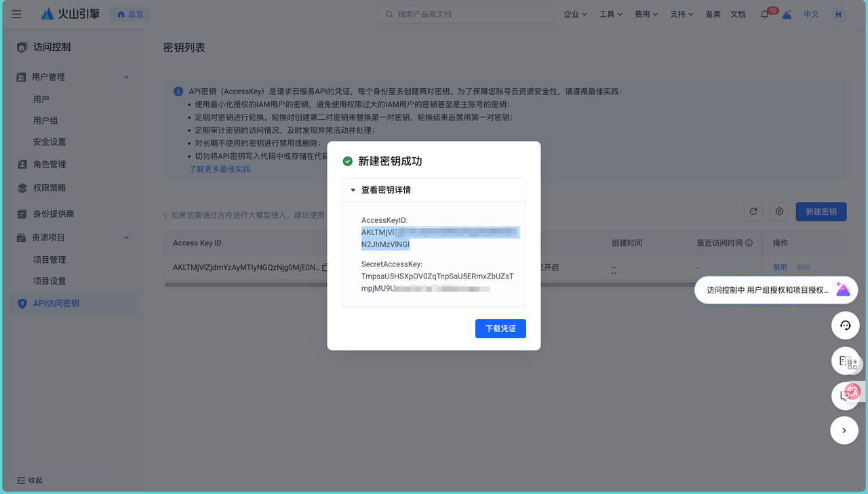Click the 下载凭证 download button

[500, 329]
